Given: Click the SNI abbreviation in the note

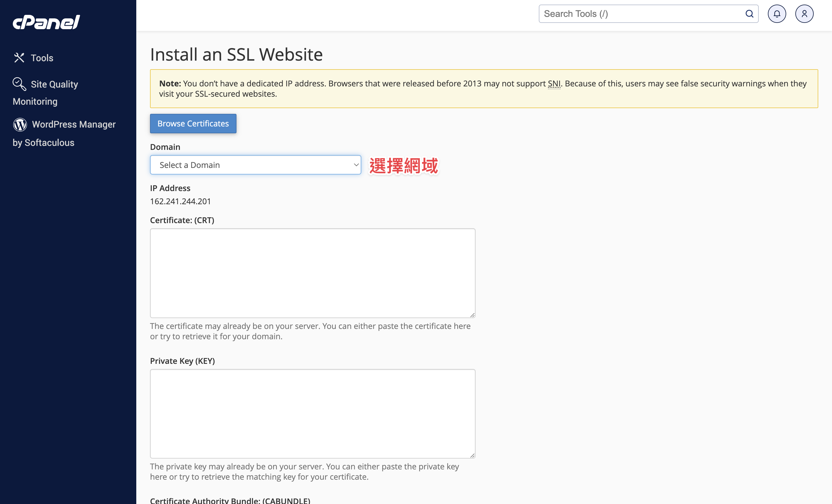Looking at the screenshot, I should 554,83.
